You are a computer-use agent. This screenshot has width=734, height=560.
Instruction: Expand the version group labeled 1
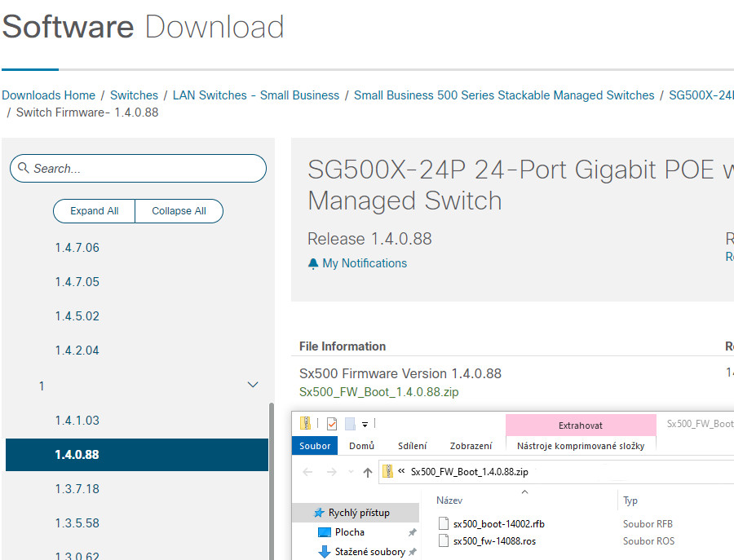click(x=253, y=385)
